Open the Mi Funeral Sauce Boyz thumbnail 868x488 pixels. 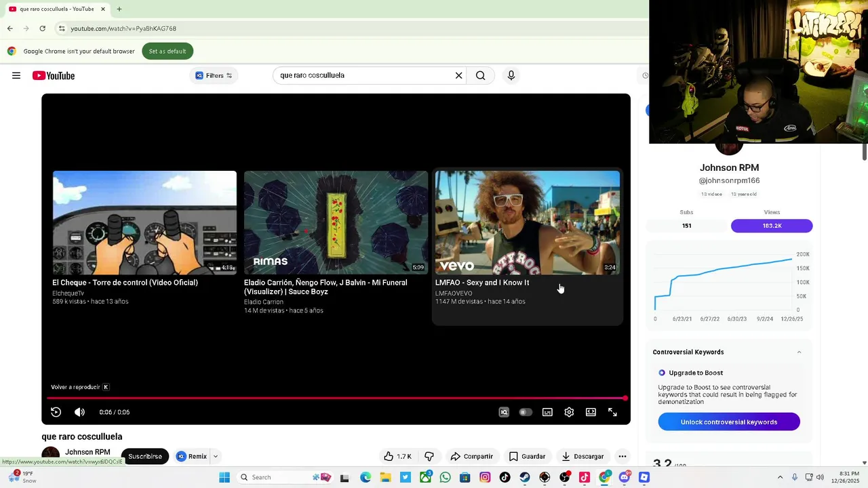[336, 222]
